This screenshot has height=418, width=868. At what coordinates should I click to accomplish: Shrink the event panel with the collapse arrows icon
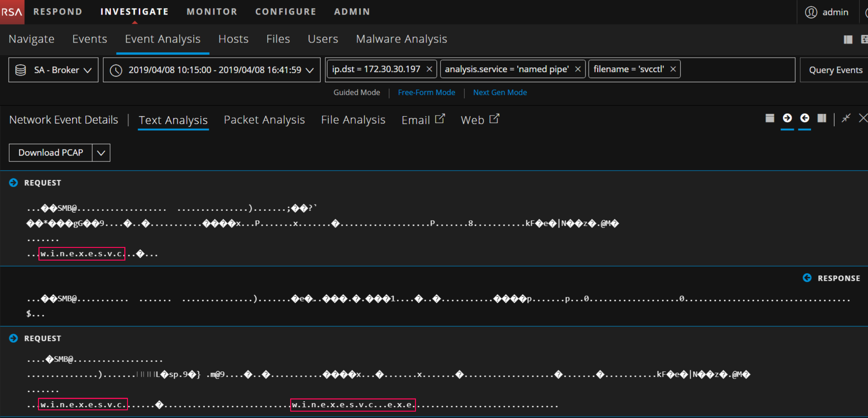846,119
